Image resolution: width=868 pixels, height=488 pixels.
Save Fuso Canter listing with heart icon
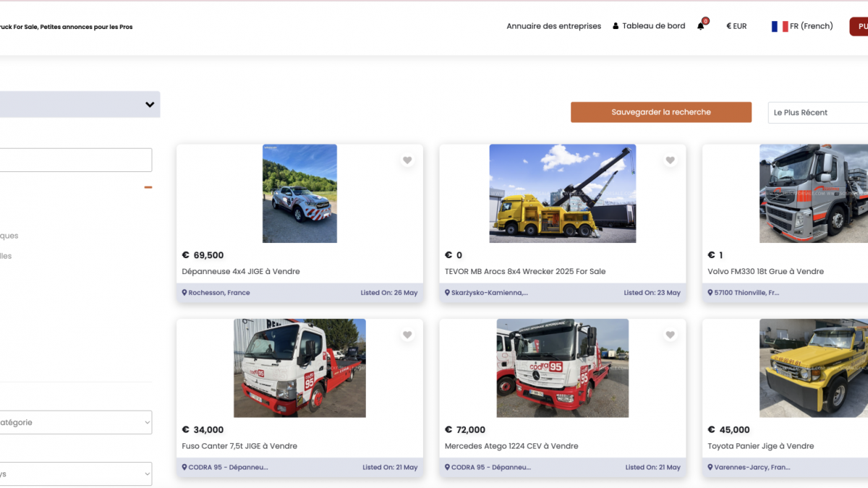click(x=407, y=335)
